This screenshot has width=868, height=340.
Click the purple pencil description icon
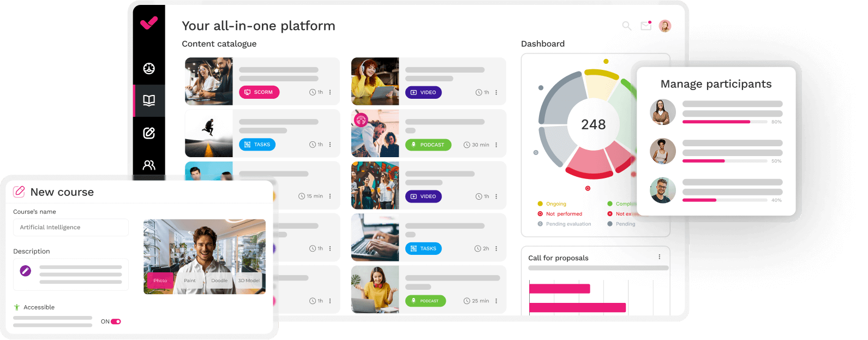coord(26,271)
